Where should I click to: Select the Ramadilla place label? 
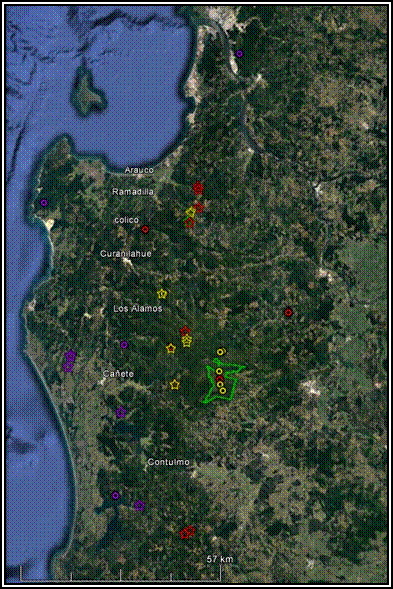click(133, 192)
